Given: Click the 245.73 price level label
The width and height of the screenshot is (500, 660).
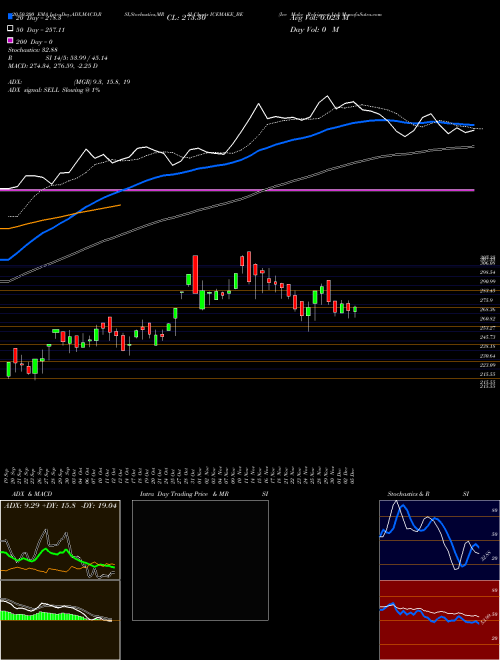Looking at the screenshot, I should click(x=487, y=337).
